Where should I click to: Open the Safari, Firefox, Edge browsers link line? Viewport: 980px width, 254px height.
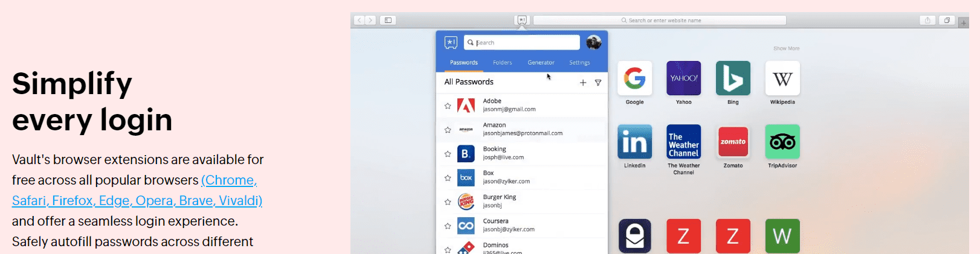point(137,200)
